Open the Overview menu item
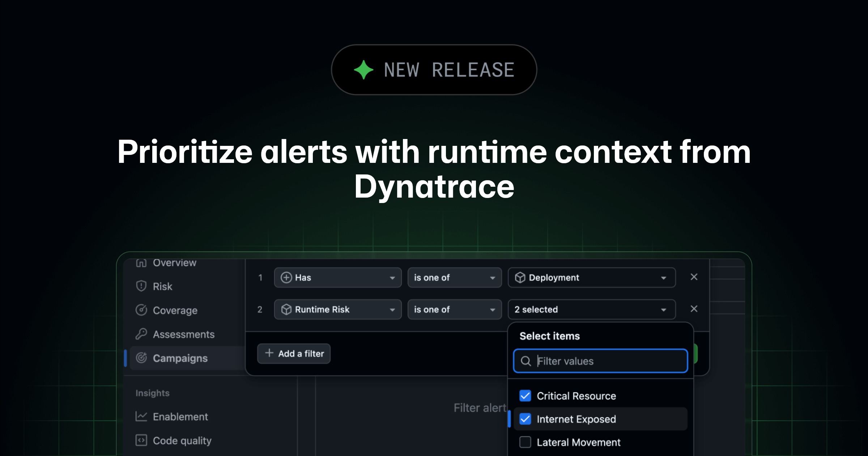This screenshot has height=456, width=868. (174, 263)
